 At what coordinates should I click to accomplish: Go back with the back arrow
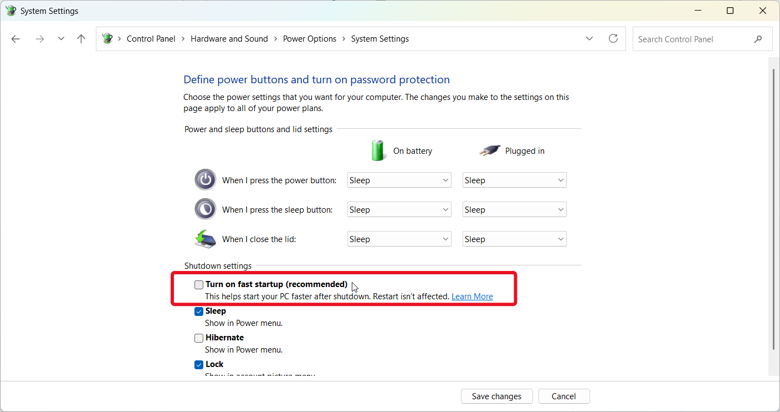tap(15, 39)
